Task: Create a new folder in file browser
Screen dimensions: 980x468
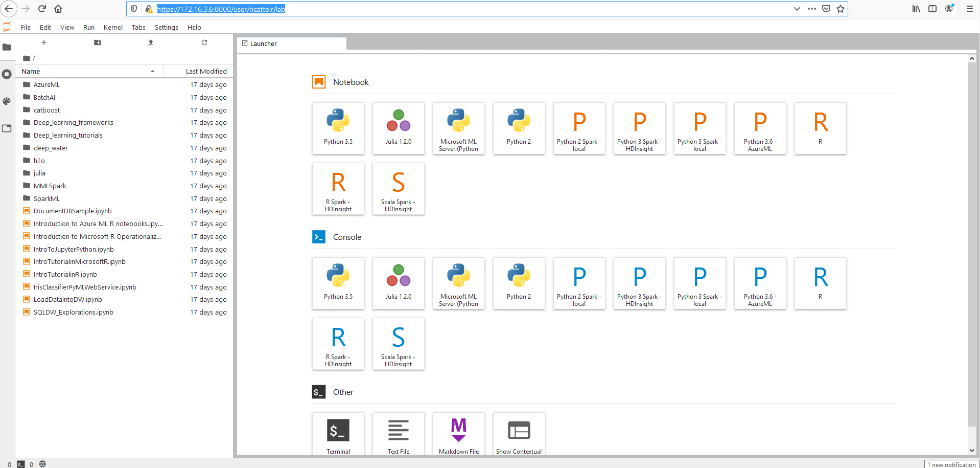Action: pyautogui.click(x=98, y=42)
